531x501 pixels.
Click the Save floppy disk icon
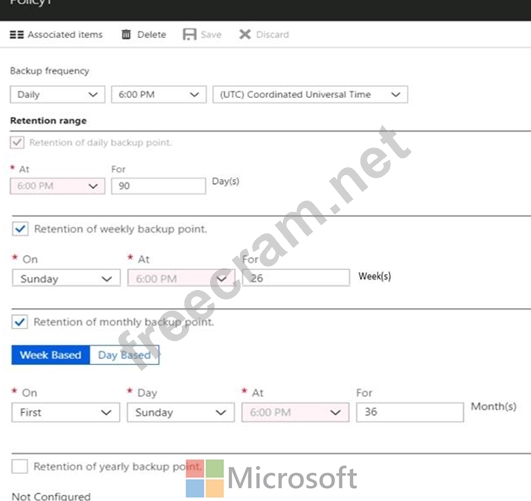[189, 34]
